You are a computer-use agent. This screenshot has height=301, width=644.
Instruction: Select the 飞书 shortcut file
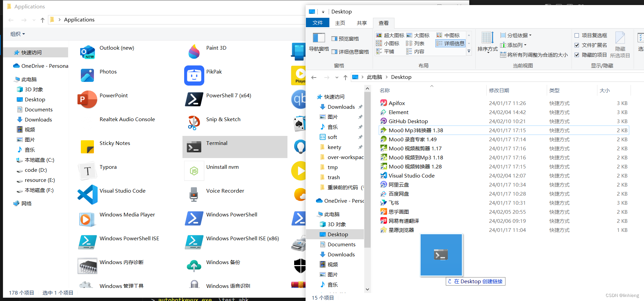click(x=394, y=203)
